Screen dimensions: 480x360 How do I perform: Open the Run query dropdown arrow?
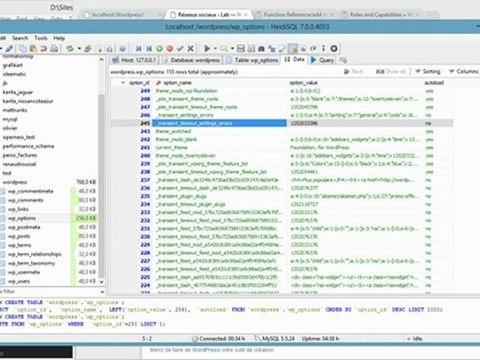215,49
